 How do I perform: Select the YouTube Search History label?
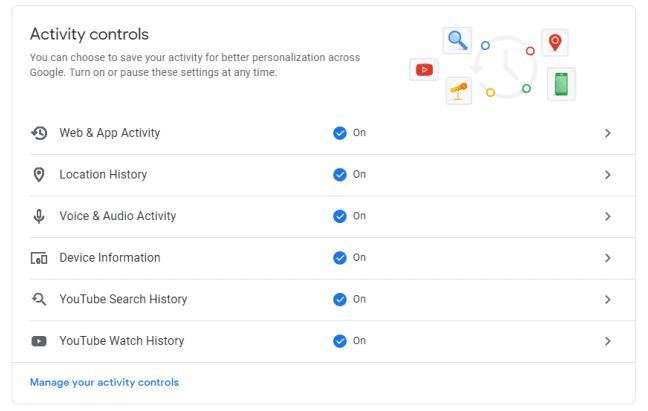(123, 299)
